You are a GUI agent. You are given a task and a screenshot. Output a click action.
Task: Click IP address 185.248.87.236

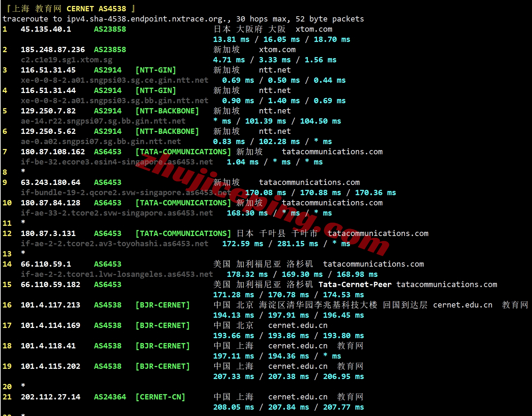53,49
